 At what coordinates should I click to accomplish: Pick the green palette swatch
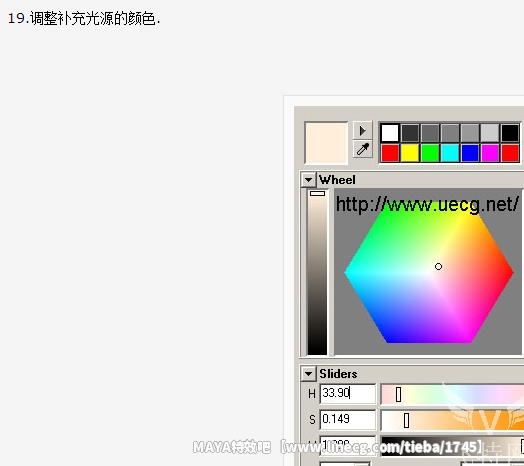(x=430, y=153)
